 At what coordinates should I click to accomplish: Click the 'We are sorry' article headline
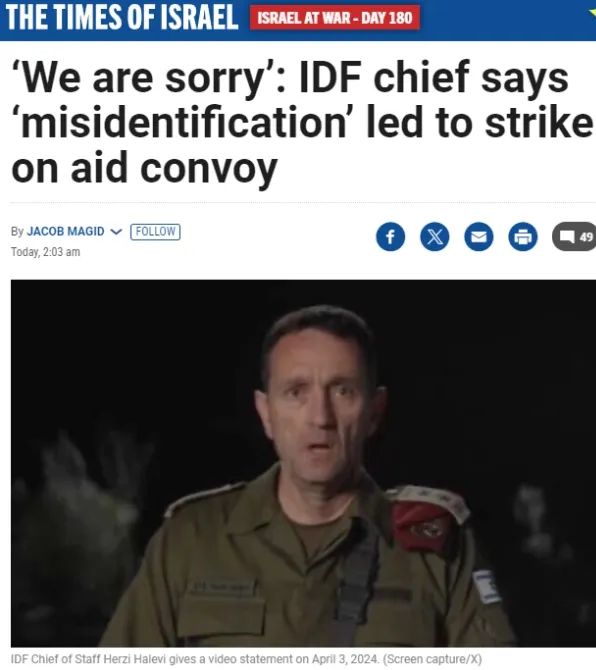coord(302,124)
